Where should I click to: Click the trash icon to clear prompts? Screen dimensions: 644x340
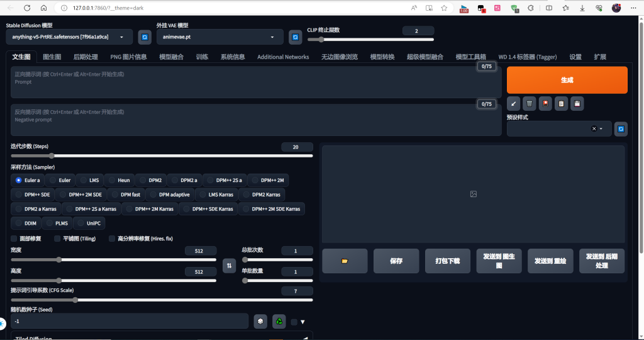click(x=530, y=104)
